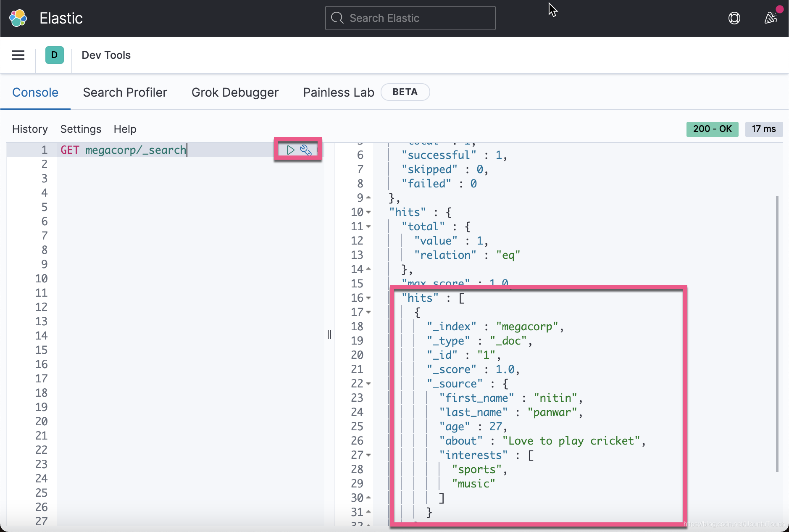The image size is (789, 532).
Task: Open the Search Profiler tab
Action: pyautogui.click(x=125, y=92)
